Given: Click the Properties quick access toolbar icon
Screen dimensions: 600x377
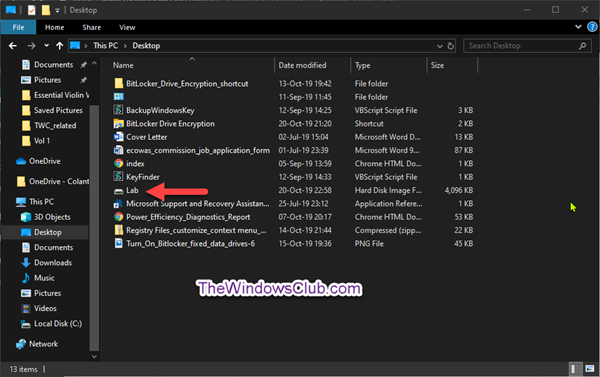Looking at the screenshot, I should [x=32, y=10].
